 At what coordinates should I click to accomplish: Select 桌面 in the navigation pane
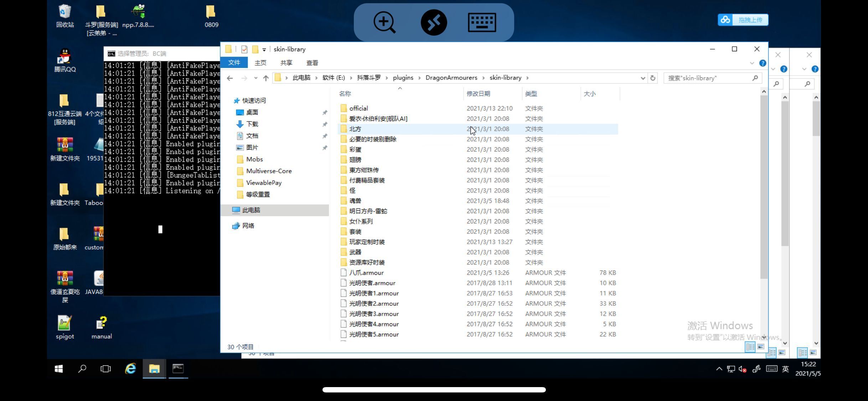click(x=252, y=112)
